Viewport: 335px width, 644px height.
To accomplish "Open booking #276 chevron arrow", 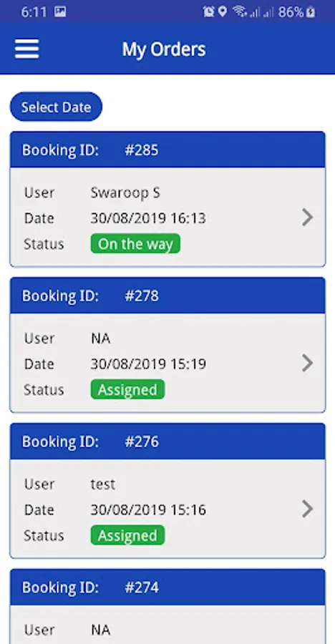I will point(308,509).
